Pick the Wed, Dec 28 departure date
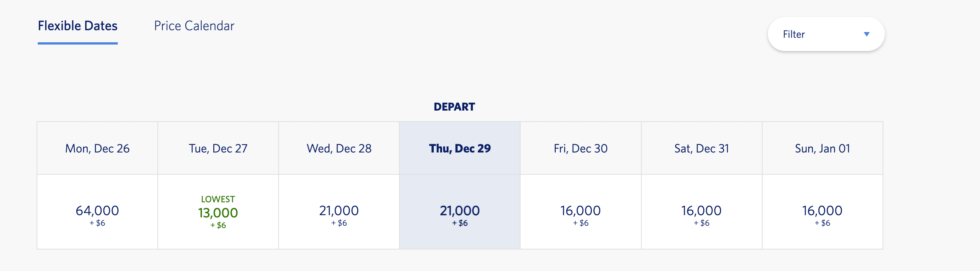Image resolution: width=980 pixels, height=271 pixels. coord(339,148)
